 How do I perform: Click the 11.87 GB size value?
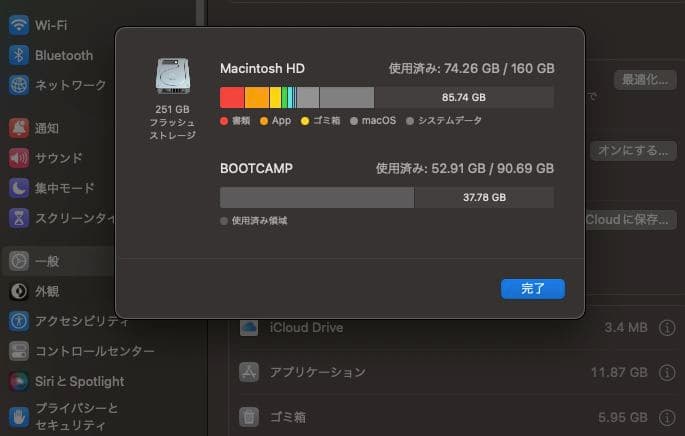pos(619,372)
